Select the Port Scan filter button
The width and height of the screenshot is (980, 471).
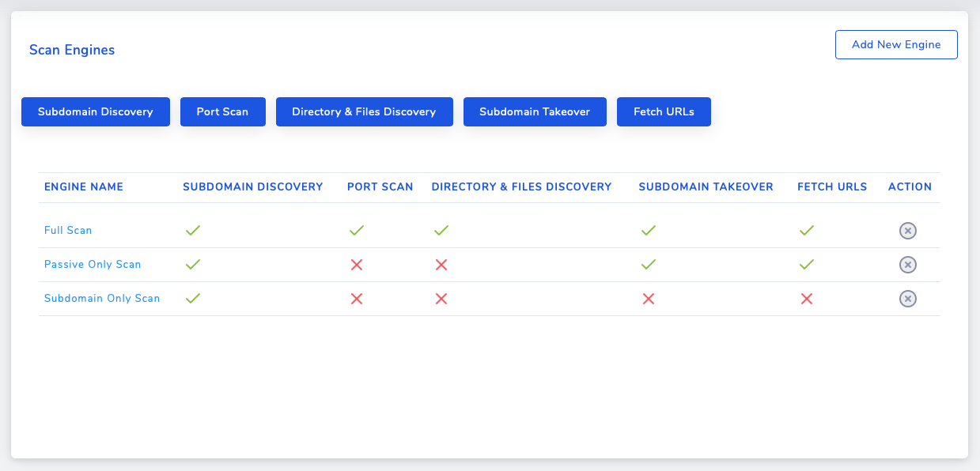(x=222, y=111)
